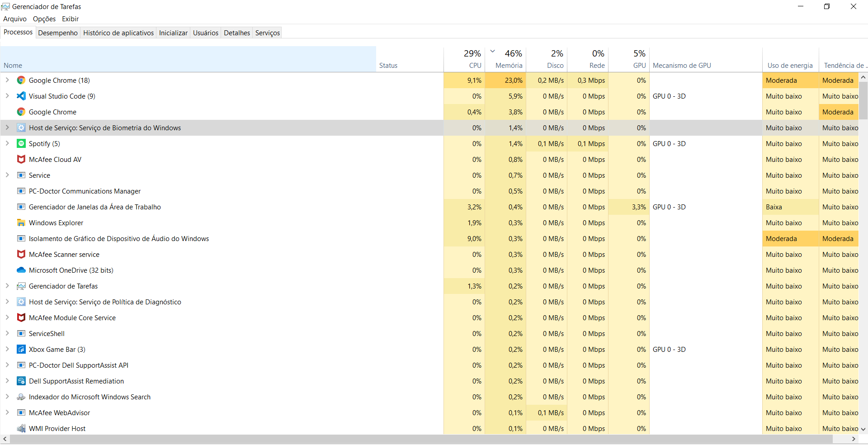This screenshot has height=445, width=868.
Task: Click the Dell SupportAssist Remediation icon
Action: click(x=21, y=381)
